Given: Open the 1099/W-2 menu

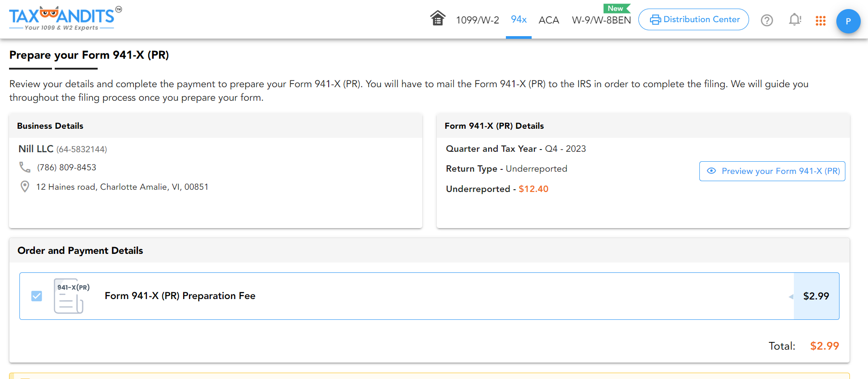Looking at the screenshot, I should click(x=477, y=20).
